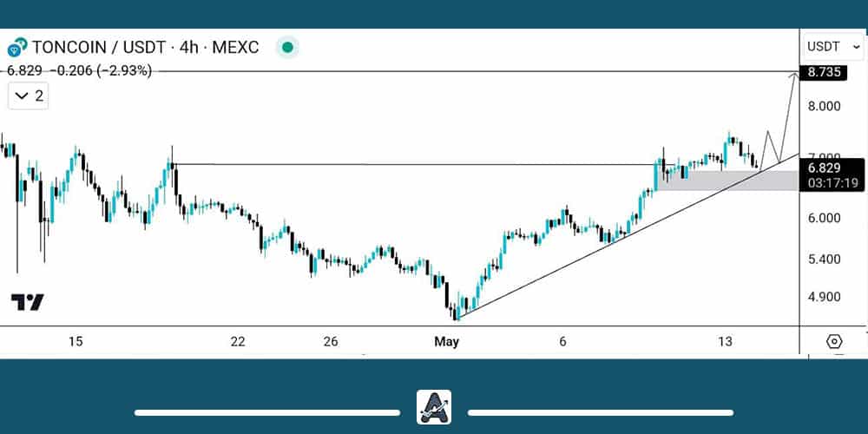Click the May label on time axis
This screenshot has height=434, width=868.
446,342
